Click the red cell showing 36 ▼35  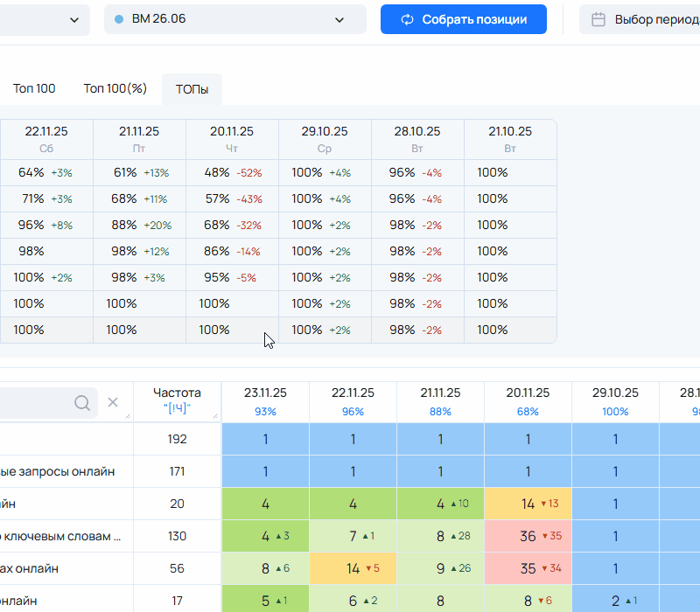[x=528, y=536]
